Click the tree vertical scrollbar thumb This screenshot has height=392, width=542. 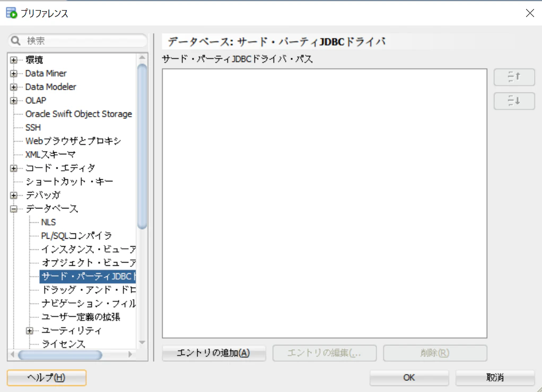(x=142, y=146)
